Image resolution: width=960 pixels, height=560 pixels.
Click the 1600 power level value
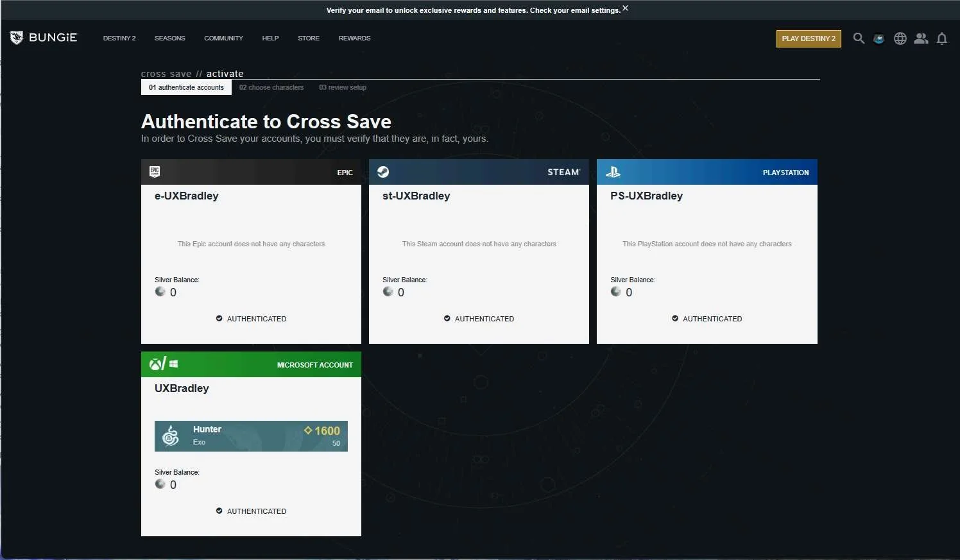[x=327, y=431]
